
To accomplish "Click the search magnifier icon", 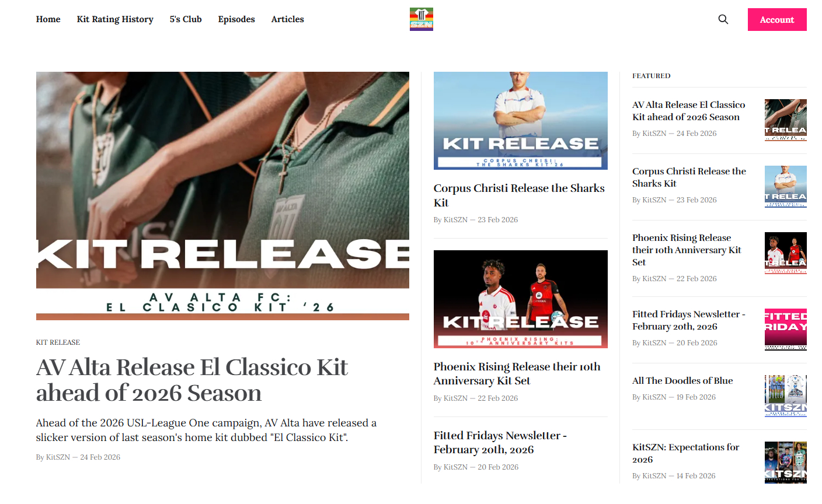I will coord(723,19).
